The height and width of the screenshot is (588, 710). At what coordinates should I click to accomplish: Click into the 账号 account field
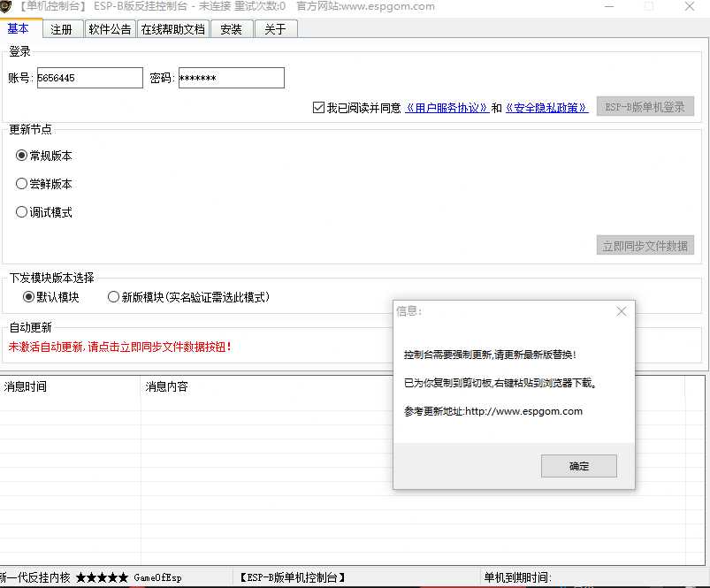tap(88, 78)
